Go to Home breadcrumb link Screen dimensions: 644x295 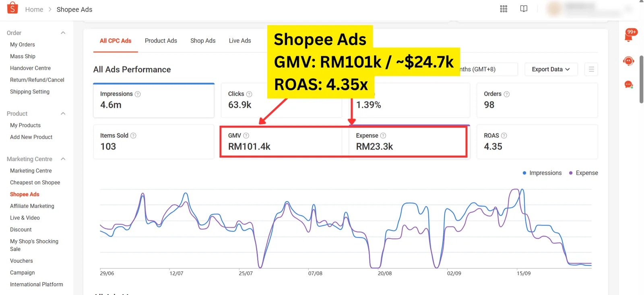[34, 9]
